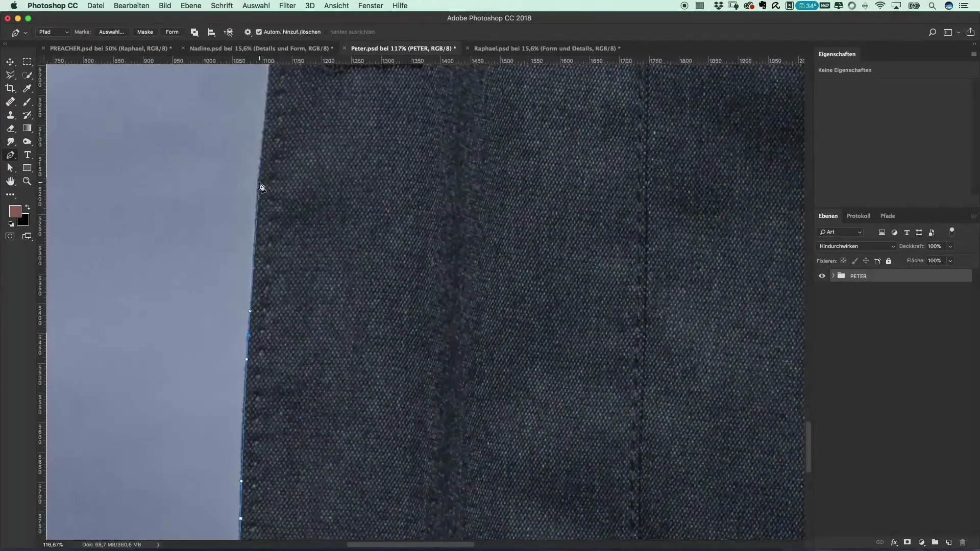Switch to the Pfade panel tab
The width and height of the screenshot is (980, 551).
pyautogui.click(x=888, y=216)
